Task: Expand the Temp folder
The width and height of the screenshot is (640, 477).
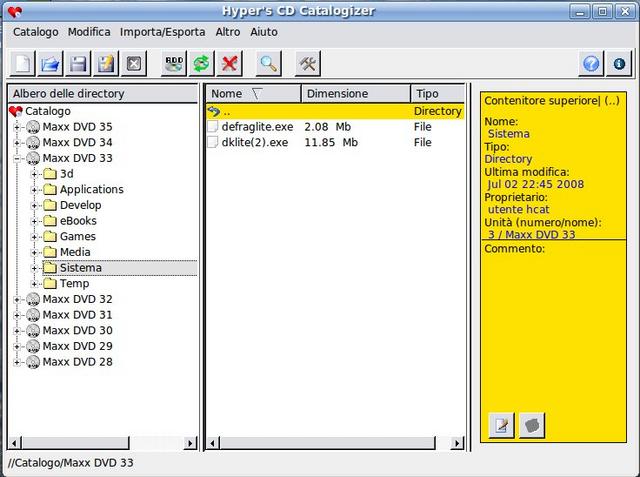Action: [34, 284]
